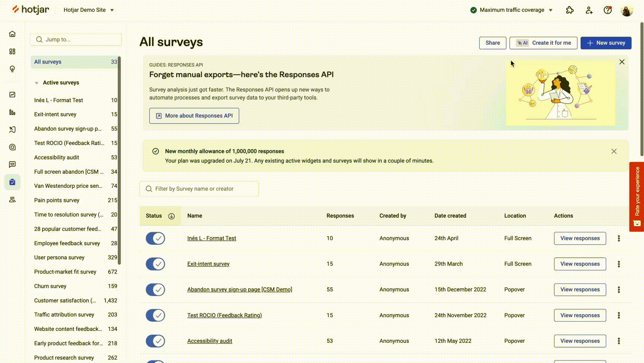Image resolution: width=644 pixels, height=363 pixels.
Task: Select Pain points survey in sidebar
Action: pyautogui.click(x=75, y=200)
